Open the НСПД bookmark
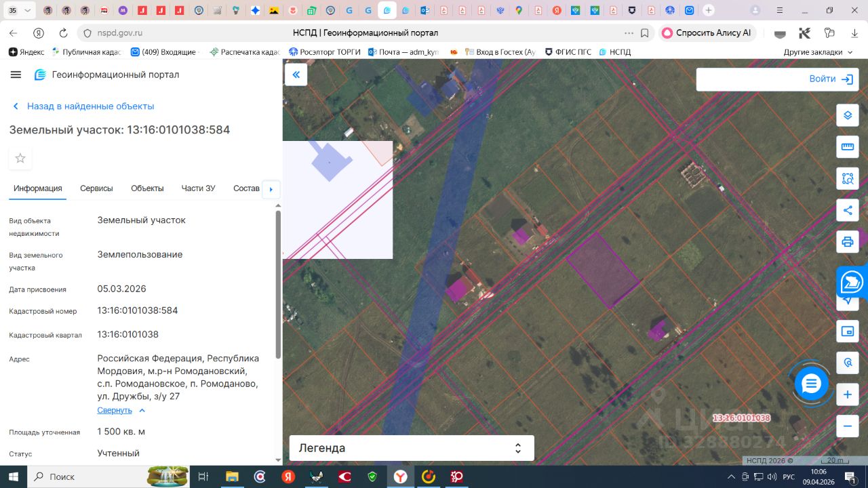Screen dimensions: 868x488 point(615,52)
